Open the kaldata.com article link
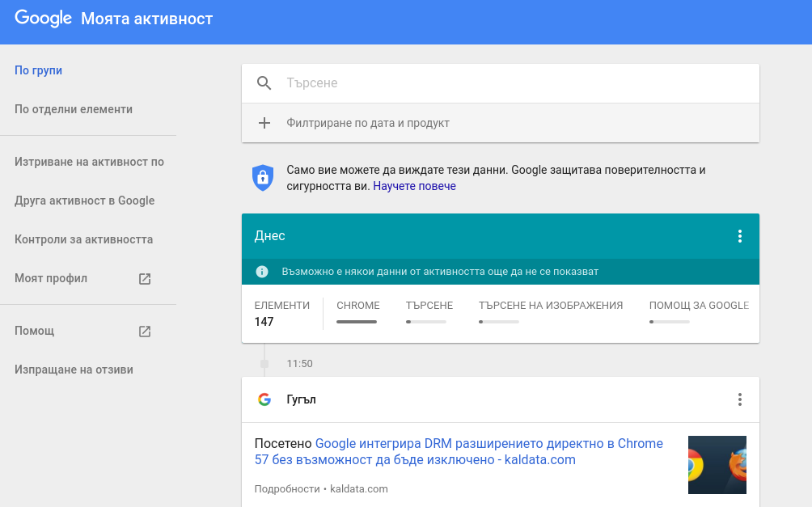Image resolution: width=812 pixels, height=507 pixels. 459,451
